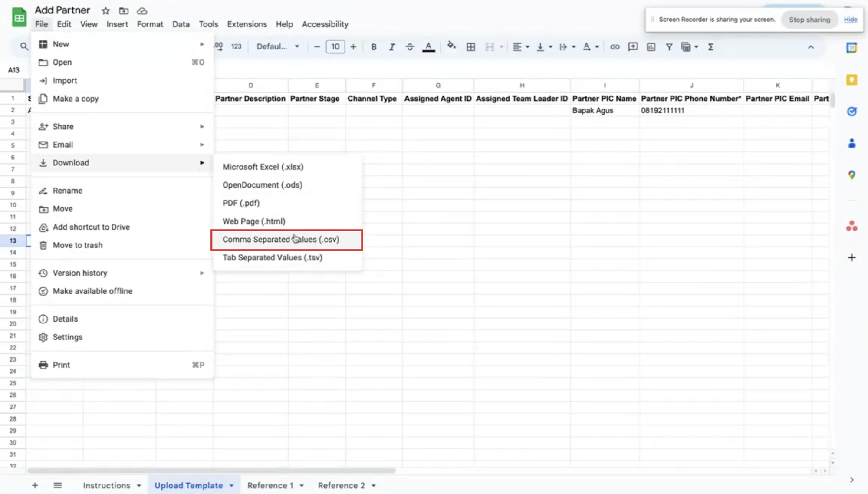The height and width of the screenshot is (494, 868).
Task: Open Calendar in the side panel
Action: (852, 48)
